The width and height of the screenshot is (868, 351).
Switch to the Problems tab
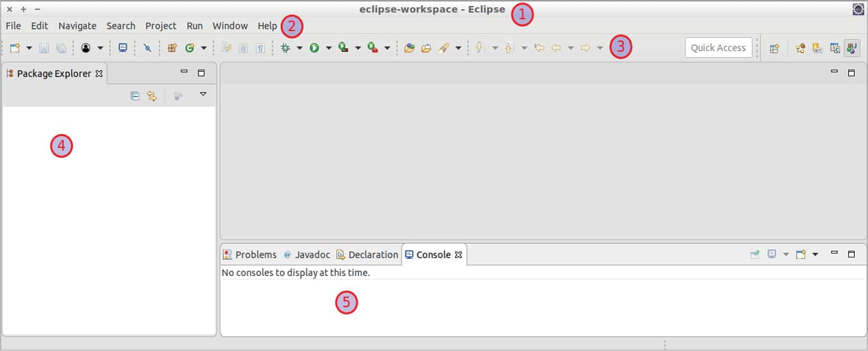click(250, 255)
